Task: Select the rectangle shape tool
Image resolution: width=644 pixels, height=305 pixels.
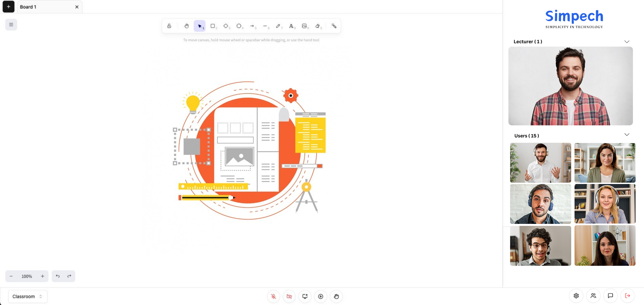Action: click(213, 26)
